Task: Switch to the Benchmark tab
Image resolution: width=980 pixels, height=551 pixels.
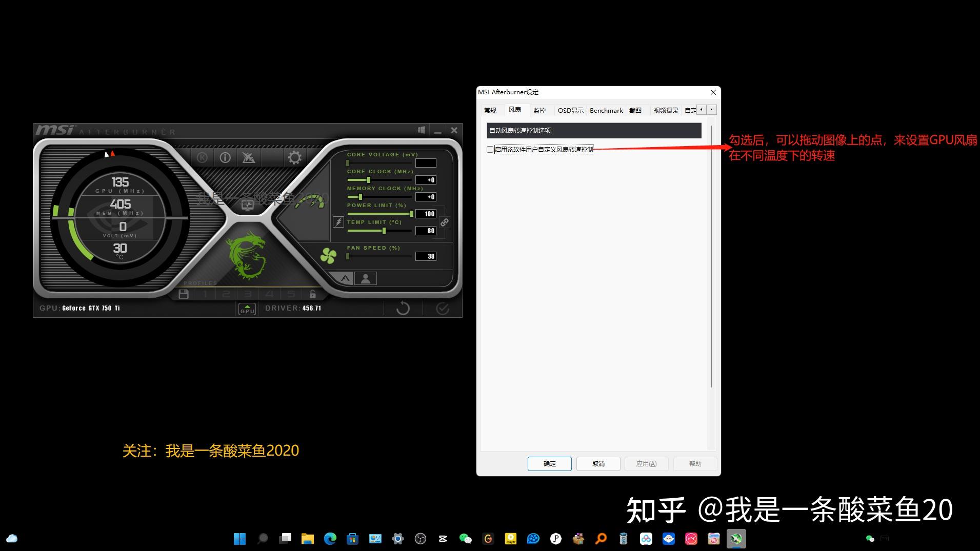Action: pyautogui.click(x=606, y=110)
